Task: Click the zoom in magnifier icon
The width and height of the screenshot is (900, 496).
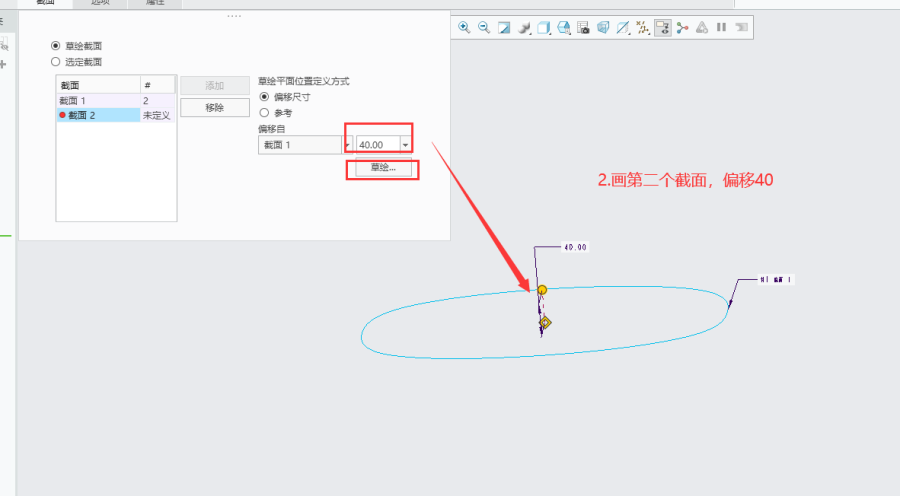Action: click(464, 28)
